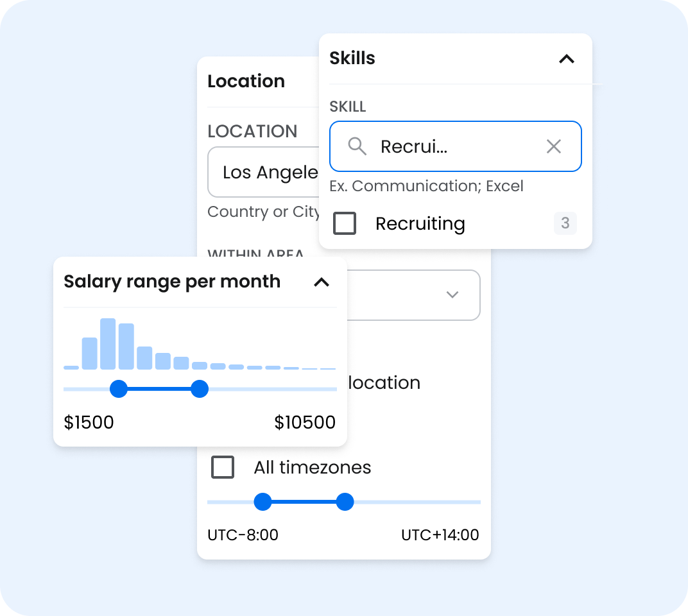Open the Within Area dropdown
The width and height of the screenshot is (688, 616).
click(452, 295)
